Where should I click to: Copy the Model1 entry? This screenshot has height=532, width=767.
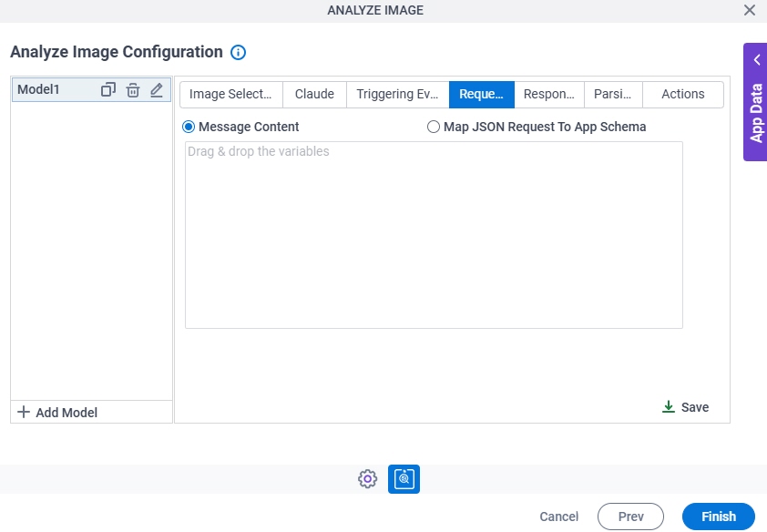pyautogui.click(x=108, y=90)
